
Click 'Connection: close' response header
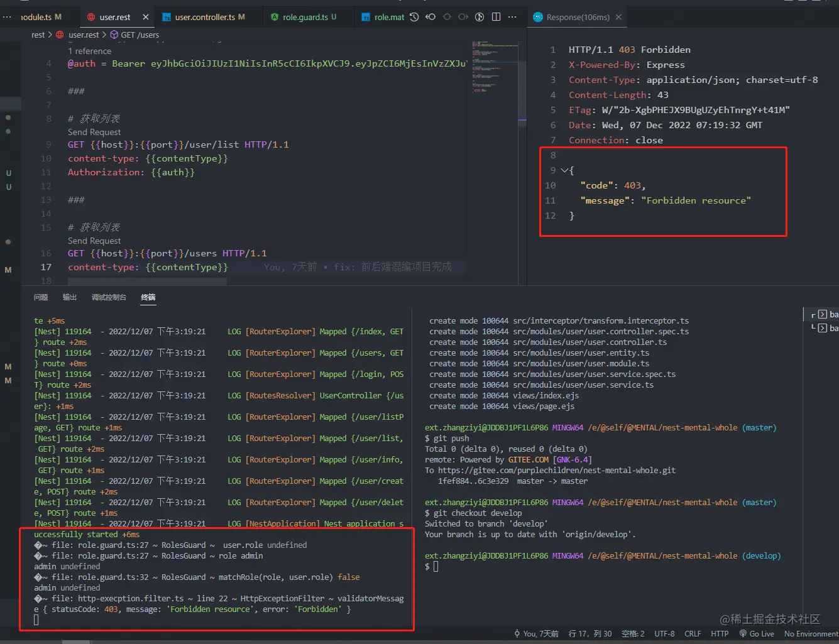pyautogui.click(x=615, y=140)
